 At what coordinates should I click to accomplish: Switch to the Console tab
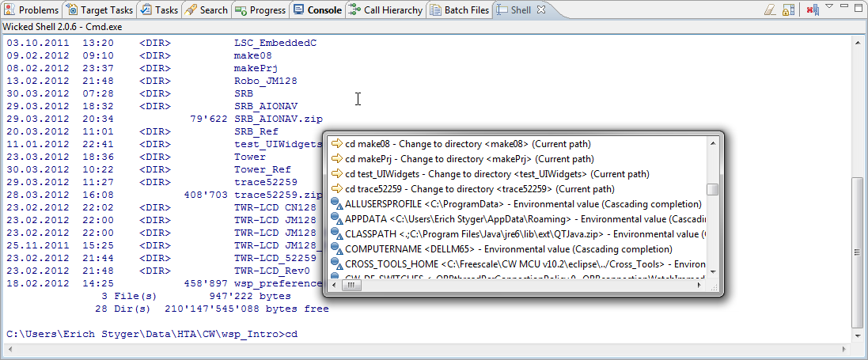[x=317, y=10]
